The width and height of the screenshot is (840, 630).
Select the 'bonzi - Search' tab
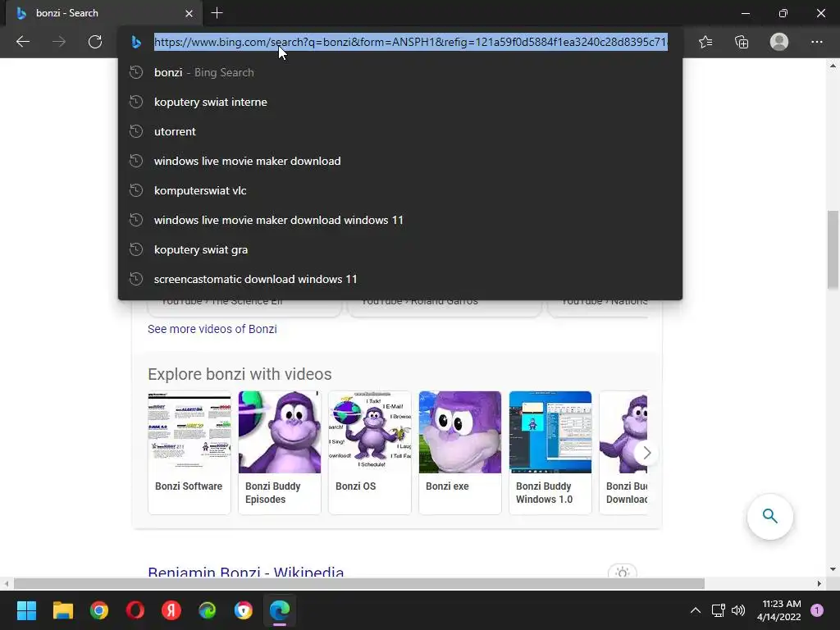point(104,13)
